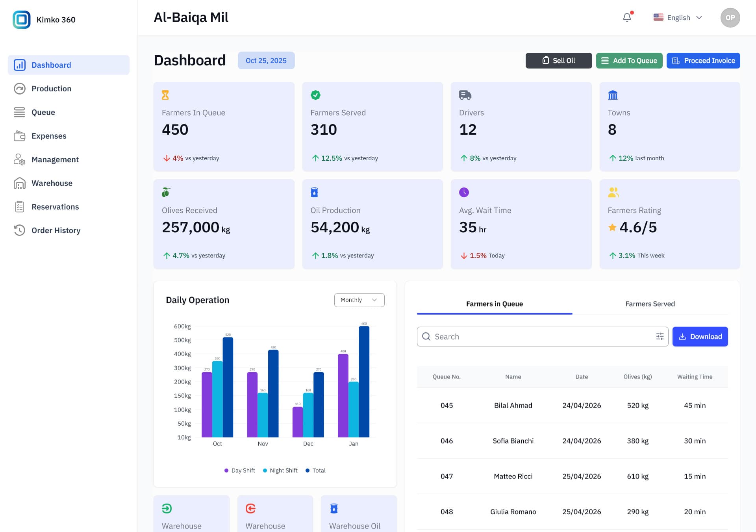The image size is (756, 532).
Task: Click the Jan Total bar in the chart
Action: click(x=364, y=382)
